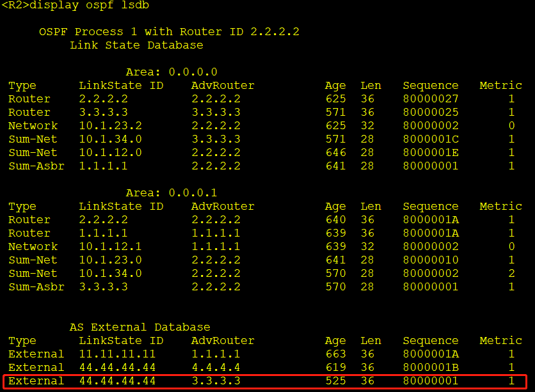Click LinkState ID 10.1.12.0 in Area 0.0.0.0
This screenshot has width=535, height=392.
pyautogui.click(x=110, y=152)
